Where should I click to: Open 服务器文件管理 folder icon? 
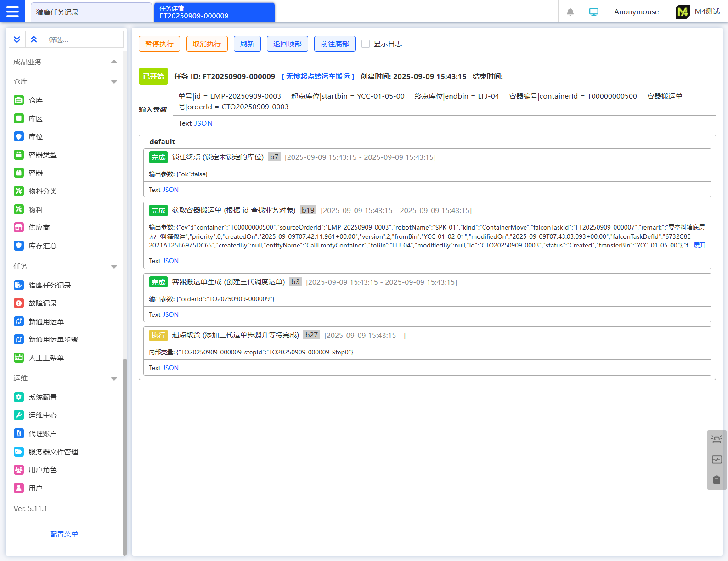point(19,452)
